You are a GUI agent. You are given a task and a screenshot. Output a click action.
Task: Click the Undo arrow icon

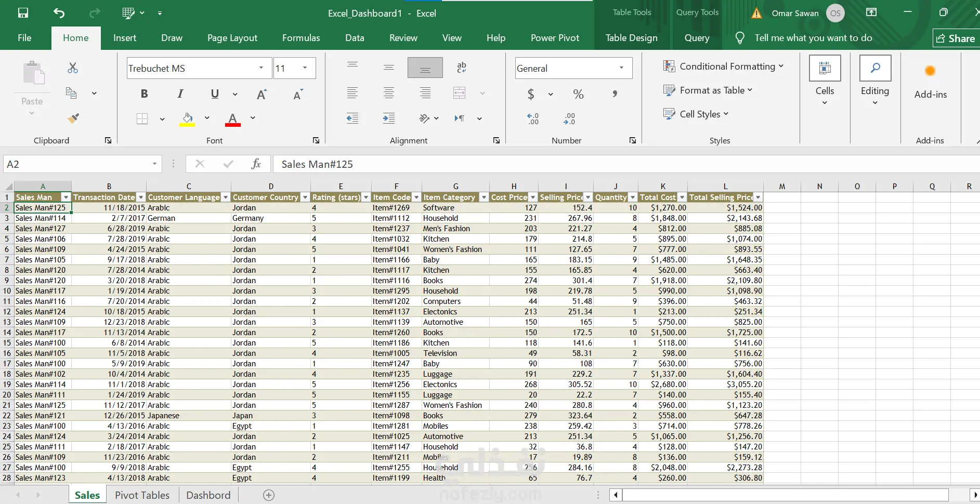click(x=59, y=13)
